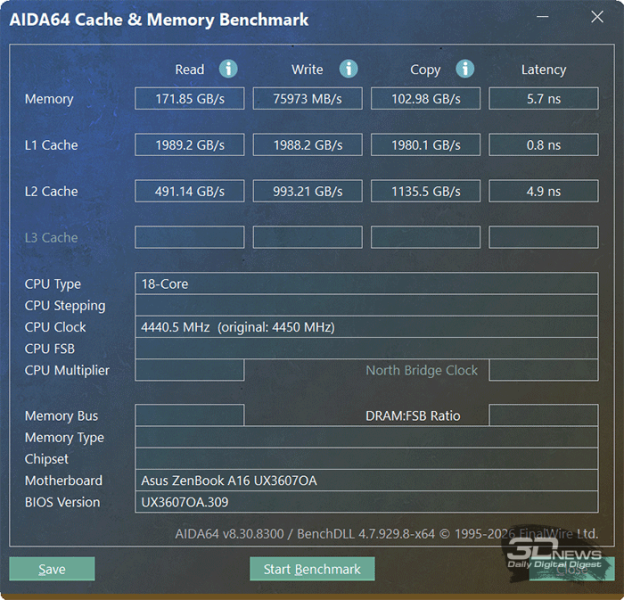Image resolution: width=624 pixels, height=600 pixels.
Task: Select the L2 Cache Latency value 4.9 ns
Action: [x=544, y=191]
